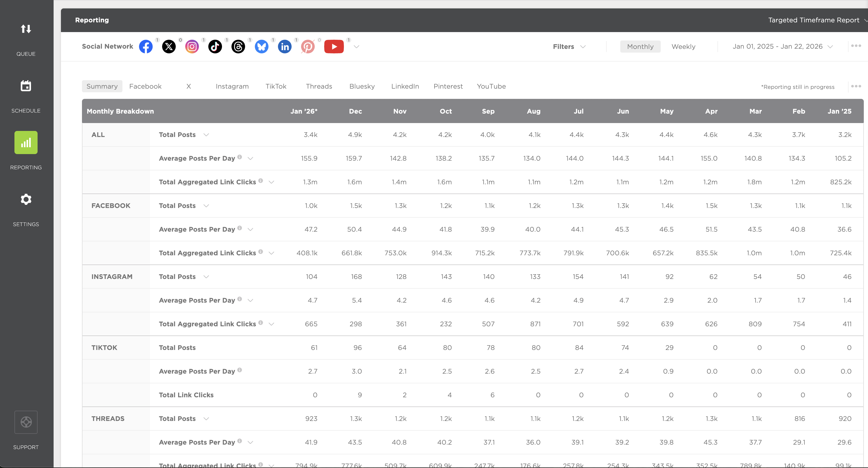
Task: Click the LinkedIn network icon
Action: (285, 47)
